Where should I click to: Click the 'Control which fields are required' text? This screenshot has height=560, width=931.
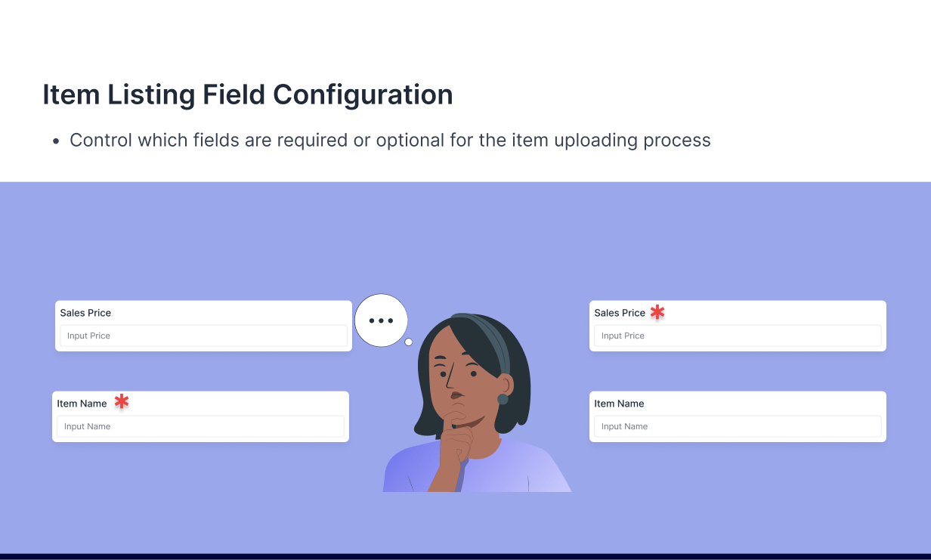(x=209, y=141)
